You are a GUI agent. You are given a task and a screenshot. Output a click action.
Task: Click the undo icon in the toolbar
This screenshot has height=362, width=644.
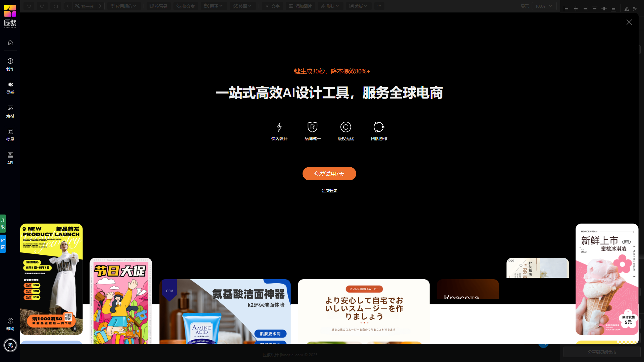[x=28, y=6]
